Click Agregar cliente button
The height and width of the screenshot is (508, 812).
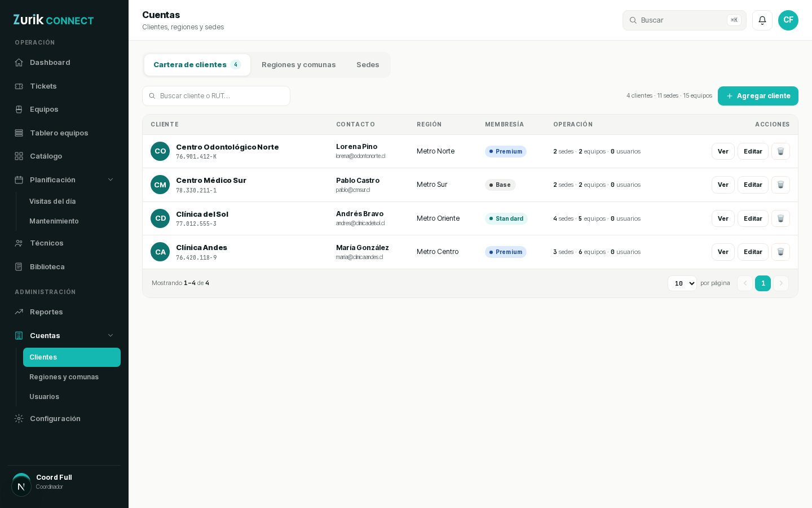[x=758, y=96]
